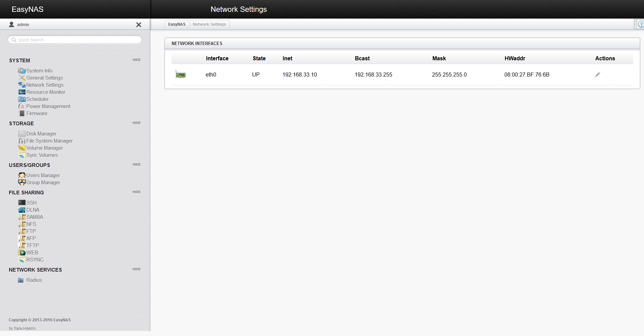
Task: Click the TFTP icon
Action: 22,246
